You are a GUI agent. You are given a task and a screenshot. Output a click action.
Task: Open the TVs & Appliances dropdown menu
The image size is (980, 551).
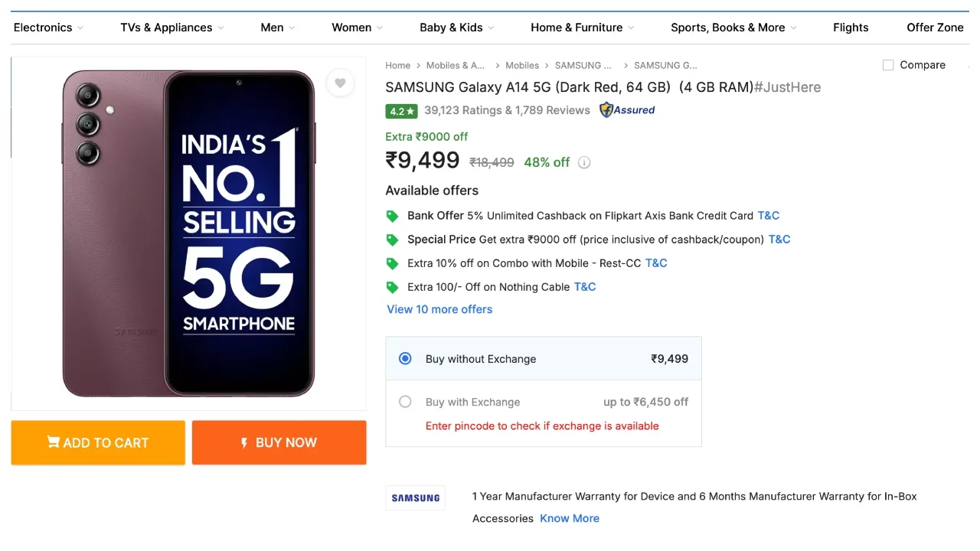pos(172,28)
